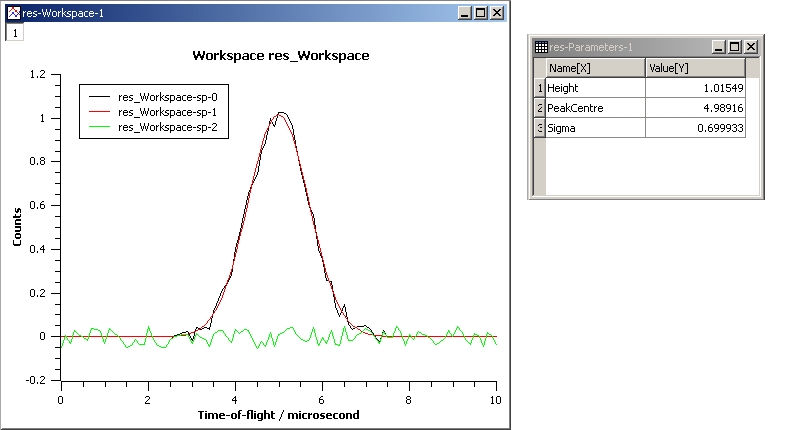Select the Time-of-flight X-axis label
Viewport: 811px width, 430px height.
pos(280,414)
